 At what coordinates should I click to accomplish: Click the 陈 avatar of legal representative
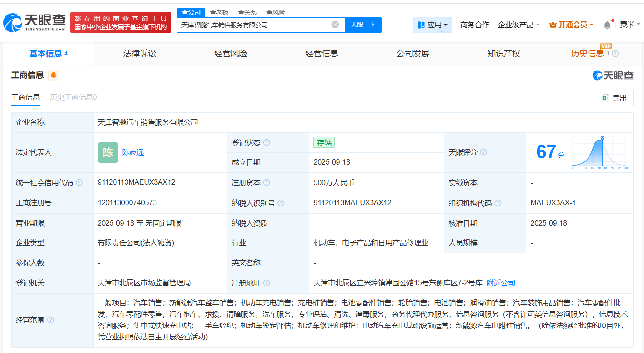click(x=108, y=152)
